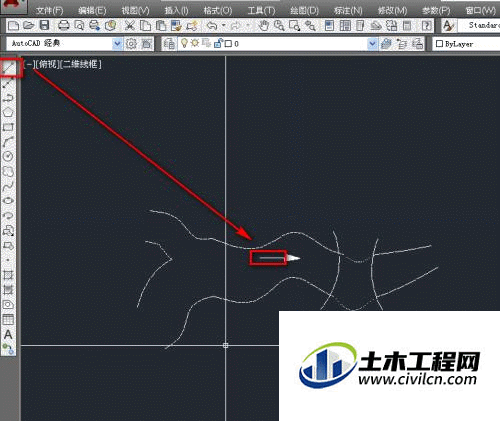Viewport: 500px width, 421px height.
Task: Click the Open file folder icon
Action: 29,25
